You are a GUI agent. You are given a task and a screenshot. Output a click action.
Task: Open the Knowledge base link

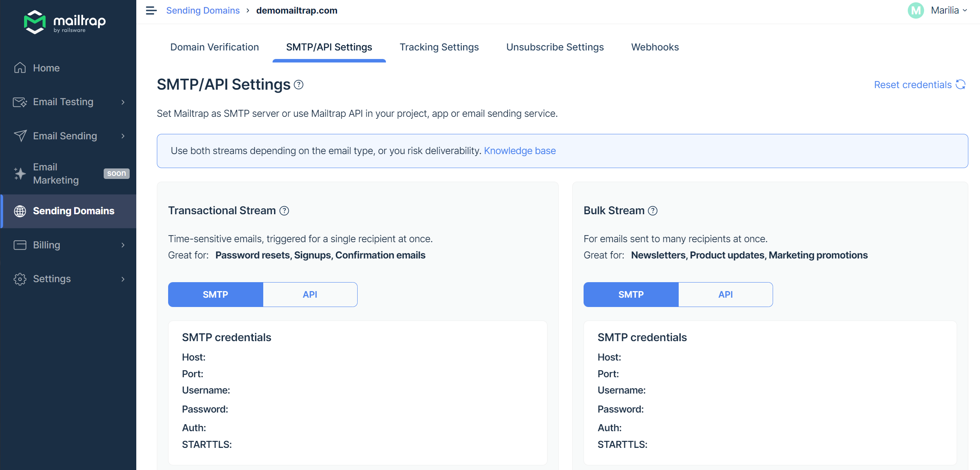point(520,151)
